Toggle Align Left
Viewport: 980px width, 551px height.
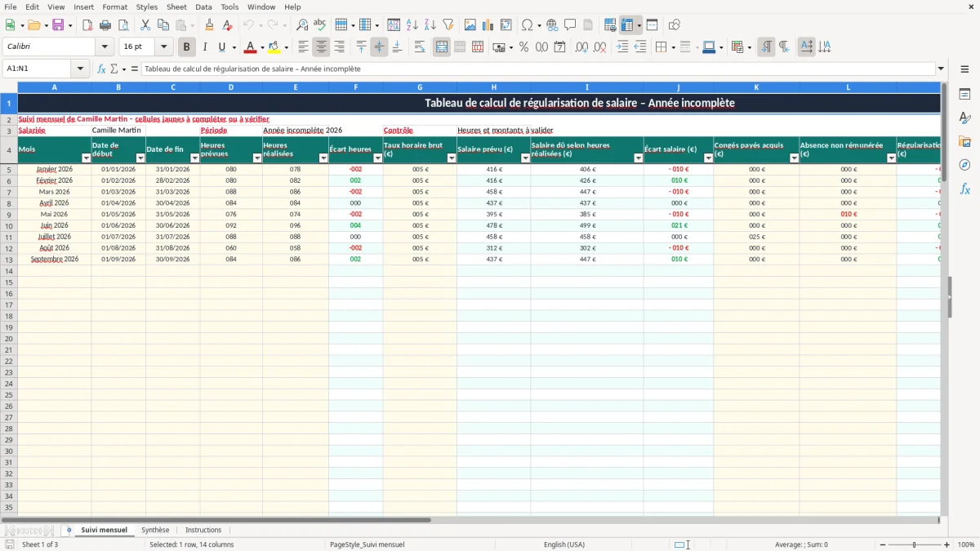point(303,47)
